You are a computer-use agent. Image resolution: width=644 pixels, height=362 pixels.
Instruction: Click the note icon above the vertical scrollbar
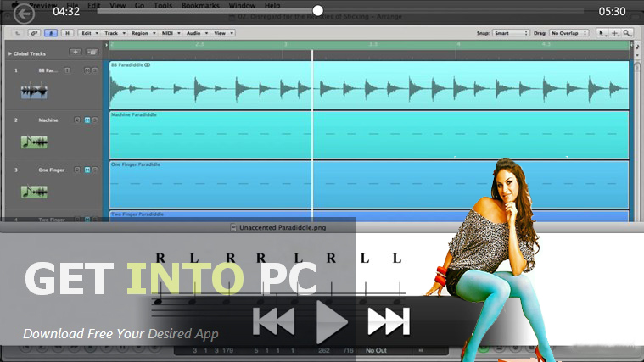point(637,47)
